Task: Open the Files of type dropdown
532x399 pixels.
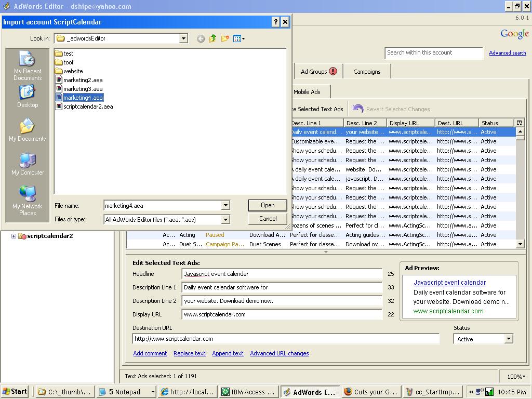Action: pos(225,220)
